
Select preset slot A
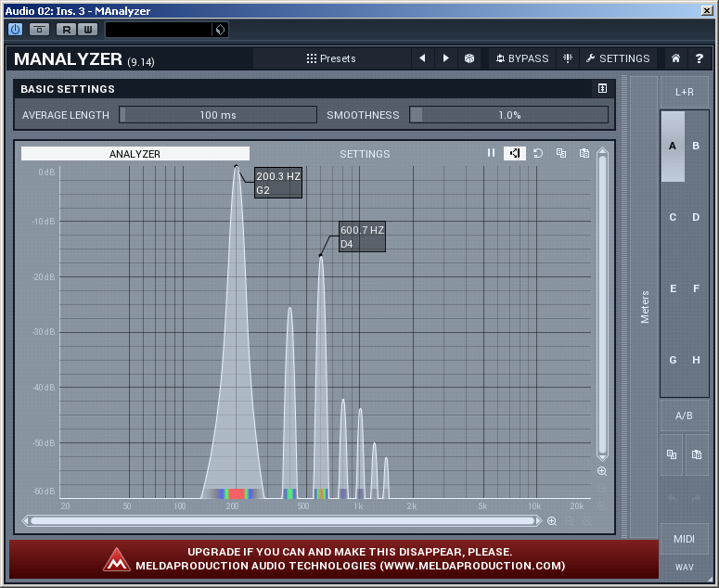point(673,146)
